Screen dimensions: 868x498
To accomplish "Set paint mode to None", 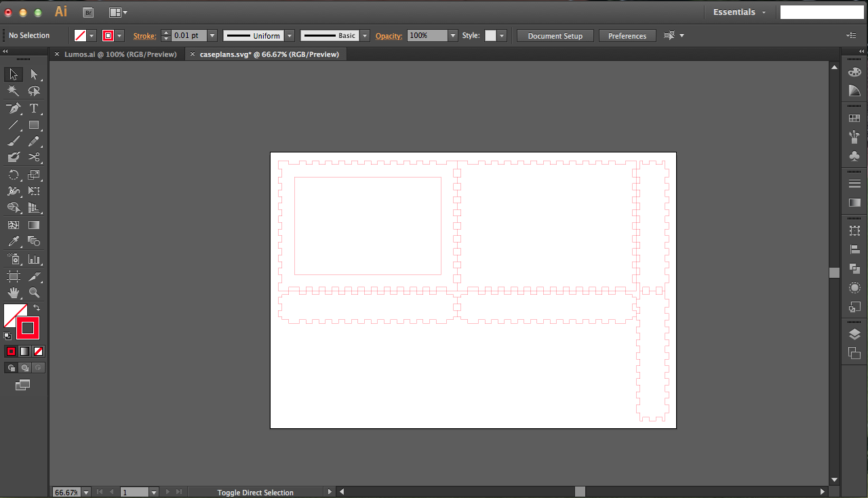I will 39,351.
